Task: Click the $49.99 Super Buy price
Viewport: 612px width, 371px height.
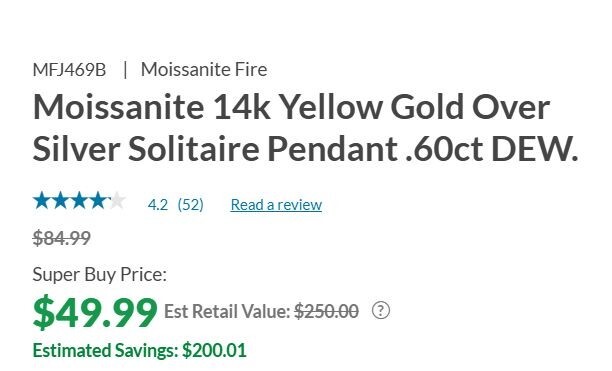Action: (95, 313)
